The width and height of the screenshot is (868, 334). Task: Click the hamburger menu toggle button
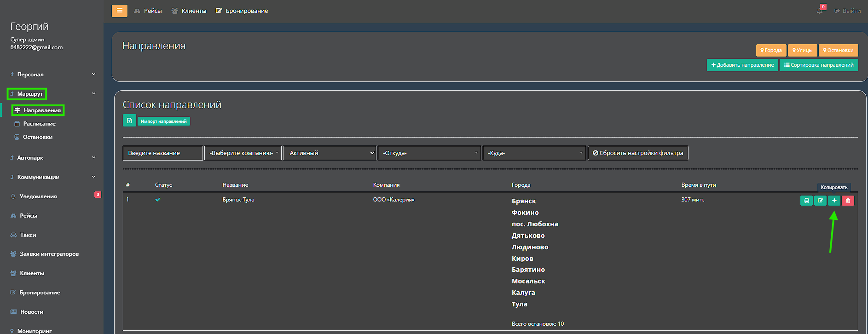(x=119, y=11)
